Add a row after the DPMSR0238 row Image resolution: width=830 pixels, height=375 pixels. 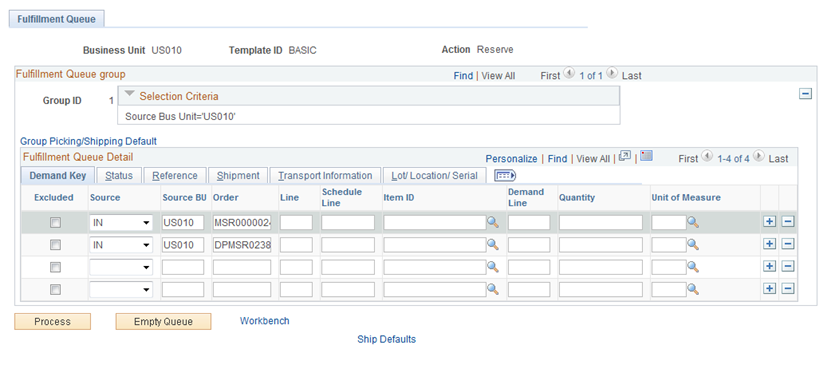tap(769, 244)
